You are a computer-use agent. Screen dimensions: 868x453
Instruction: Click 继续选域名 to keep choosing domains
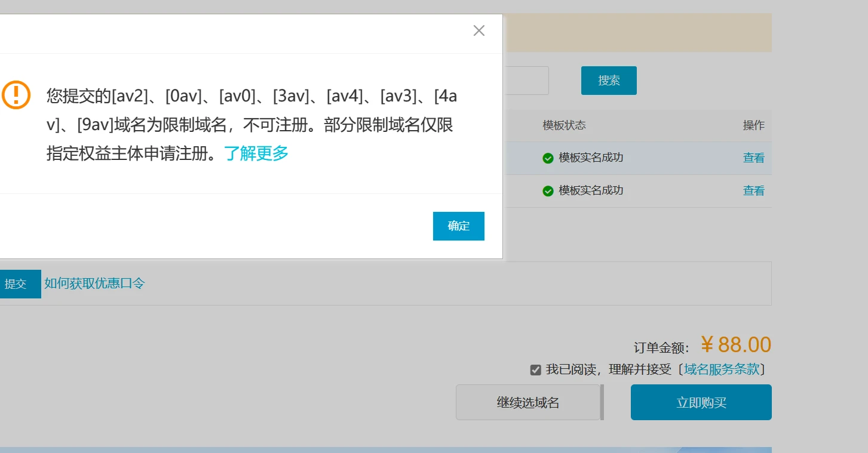click(527, 403)
